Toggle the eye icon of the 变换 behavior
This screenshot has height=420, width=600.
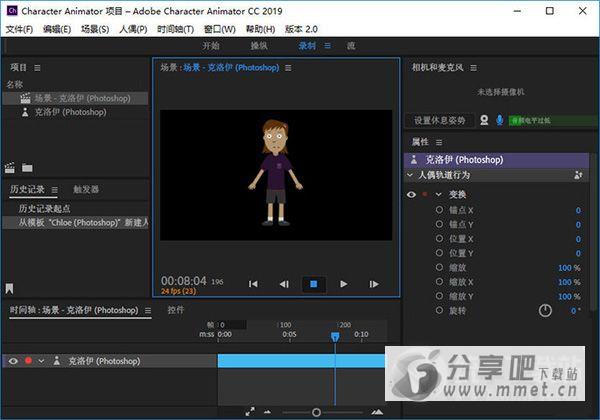411,195
